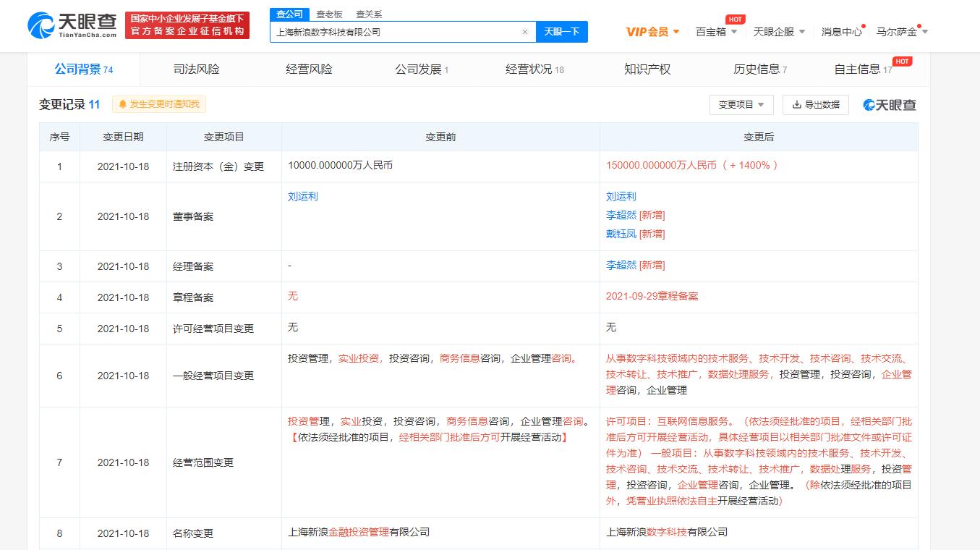Click the 变更记录 11 section title

pos(69,104)
